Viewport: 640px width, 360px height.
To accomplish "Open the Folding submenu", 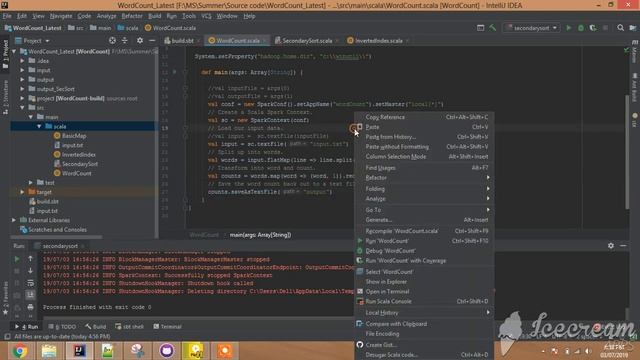I will pyautogui.click(x=424, y=189).
